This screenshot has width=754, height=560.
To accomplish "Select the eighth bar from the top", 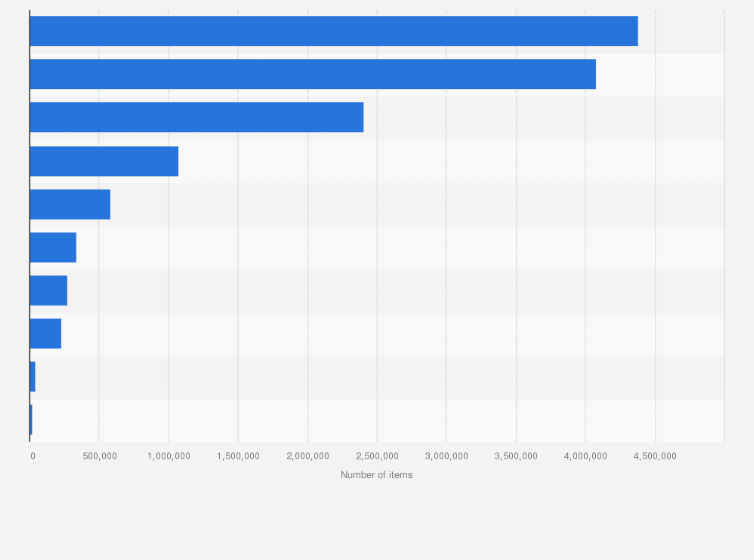I will click(x=45, y=334).
